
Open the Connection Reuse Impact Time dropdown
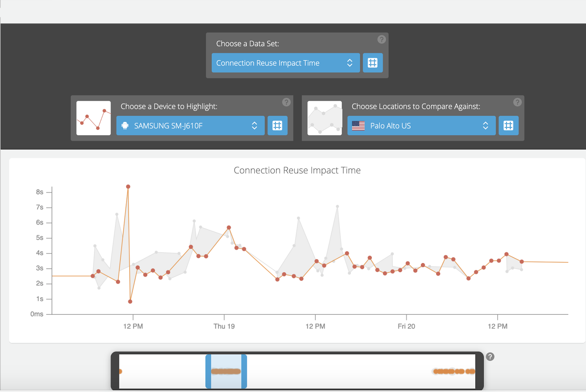pyautogui.click(x=286, y=63)
